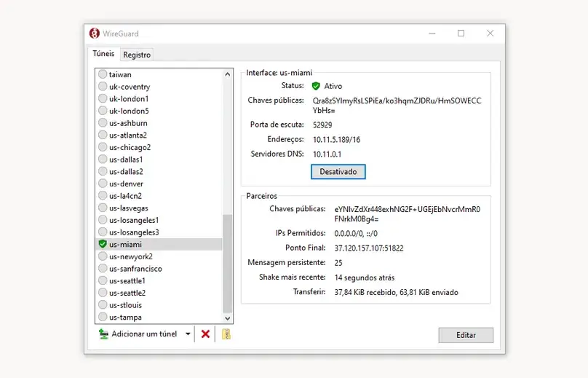The width and height of the screenshot is (588, 378).
Task: Select the us-seattle2 tunnel
Action: click(x=159, y=293)
